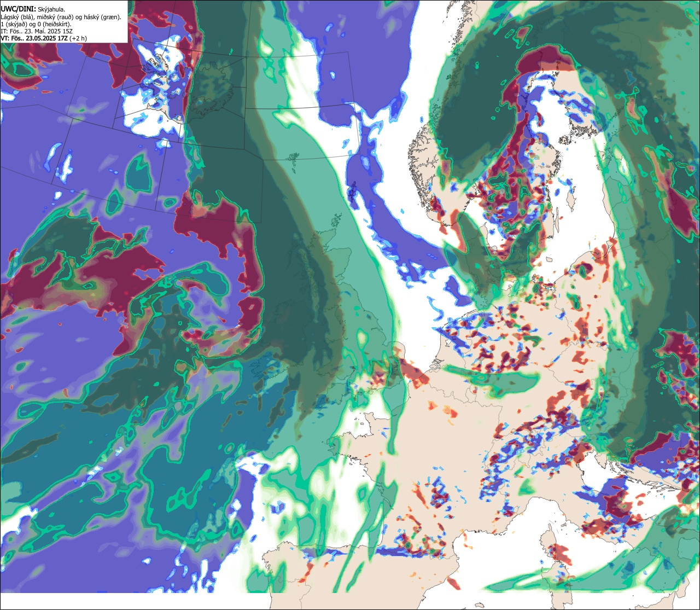Viewport: 700px width, 610px height.
Task: Click the '1 (skýjað) og 0 (heiðskírt).' line
Action: pos(36,24)
